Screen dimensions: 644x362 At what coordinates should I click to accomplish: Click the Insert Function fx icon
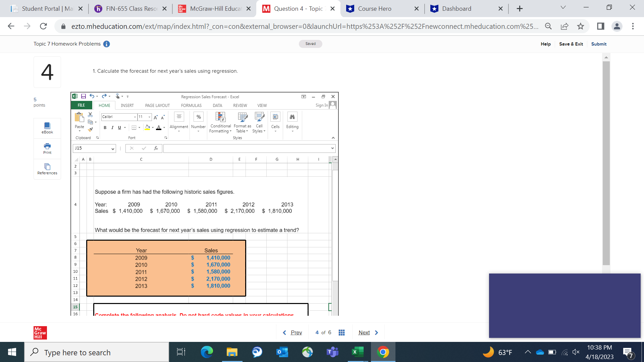[x=156, y=148]
